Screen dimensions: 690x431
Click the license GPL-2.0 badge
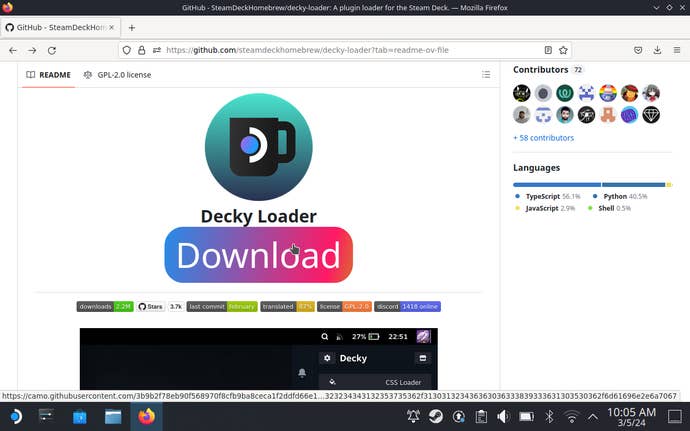[345, 306]
